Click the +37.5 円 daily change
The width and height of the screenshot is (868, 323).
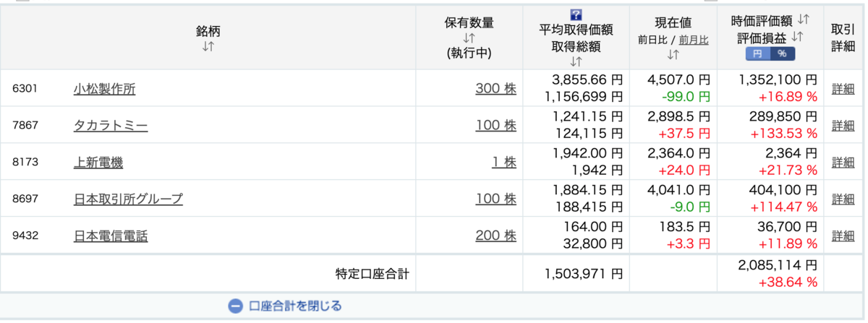tap(684, 132)
